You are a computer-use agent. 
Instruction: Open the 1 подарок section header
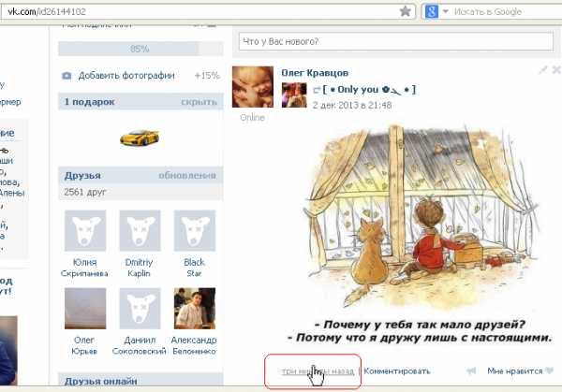point(90,102)
